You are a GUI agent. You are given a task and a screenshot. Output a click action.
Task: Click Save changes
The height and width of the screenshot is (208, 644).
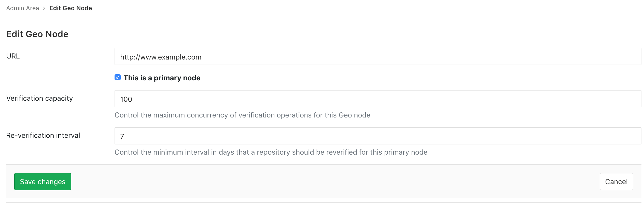[42, 181]
